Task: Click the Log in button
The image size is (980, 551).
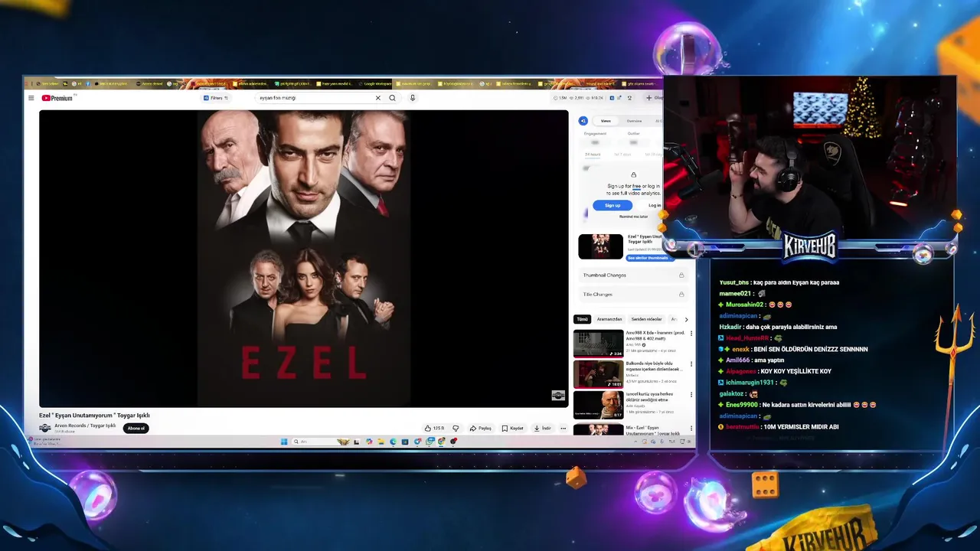Action: 655,205
